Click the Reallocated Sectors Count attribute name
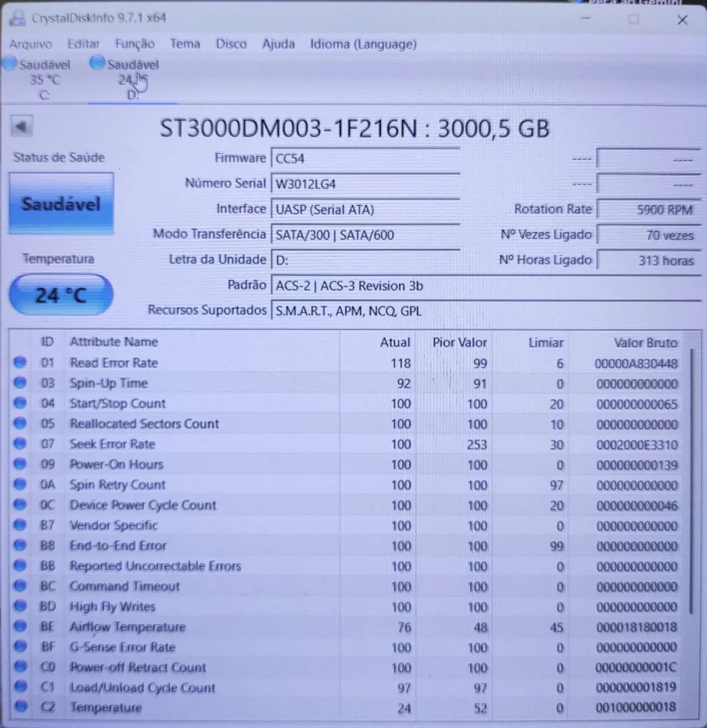The height and width of the screenshot is (728, 707). pos(144,424)
